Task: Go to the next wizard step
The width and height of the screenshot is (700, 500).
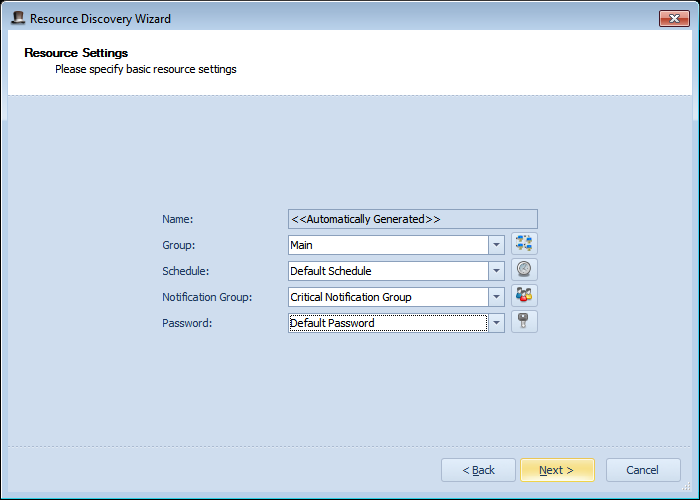Action: (557, 470)
